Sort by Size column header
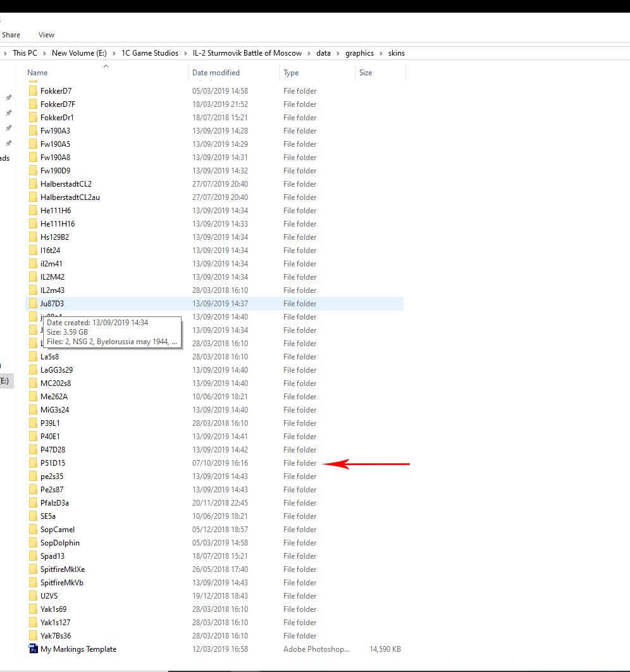This screenshot has height=672, width=630. pos(366,72)
